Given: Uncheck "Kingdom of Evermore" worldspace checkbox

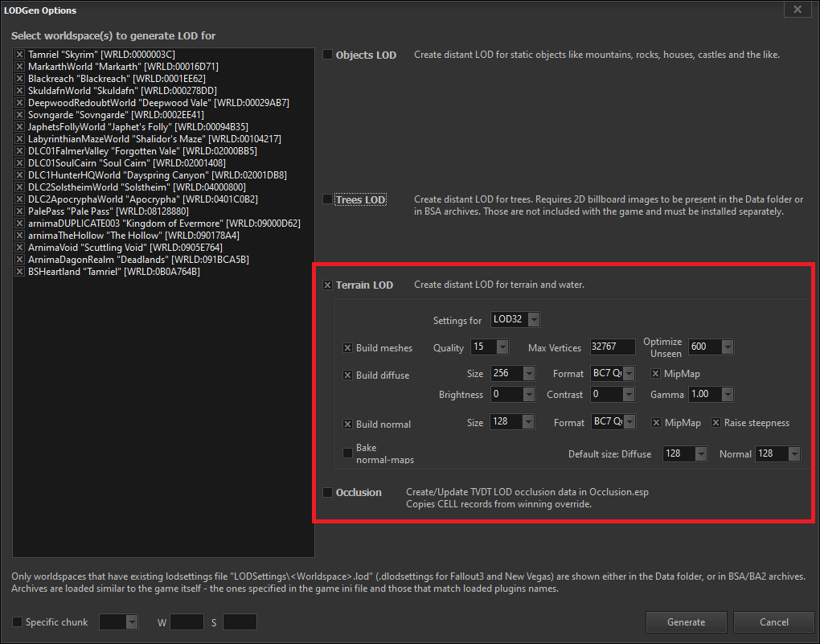Looking at the screenshot, I should (19, 223).
